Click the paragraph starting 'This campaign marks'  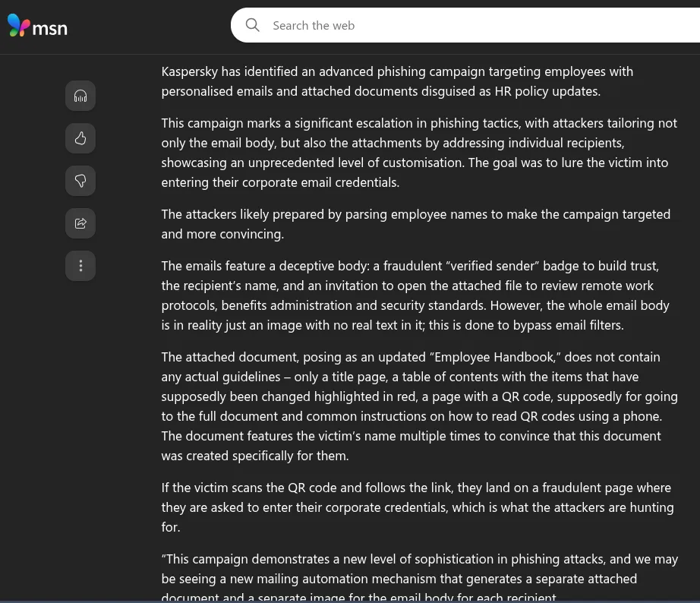tap(418, 153)
